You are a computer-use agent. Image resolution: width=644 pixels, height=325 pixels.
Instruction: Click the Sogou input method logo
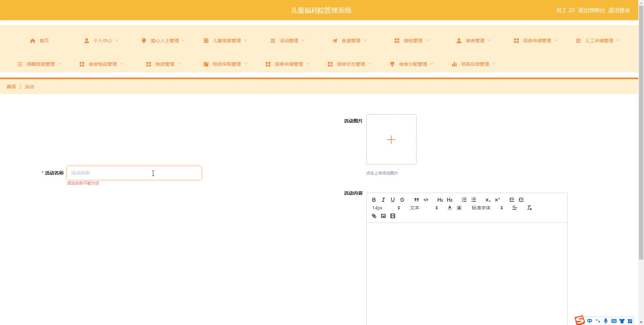[x=580, y=320]
